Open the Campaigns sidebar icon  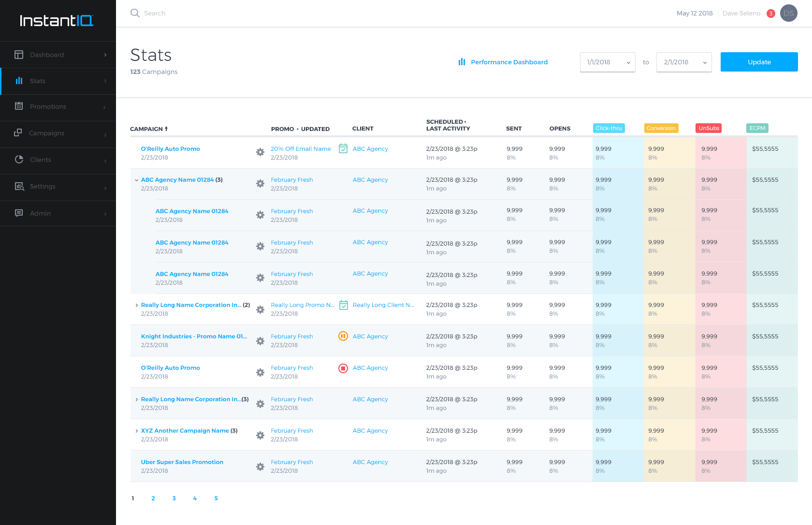(19, 133)
